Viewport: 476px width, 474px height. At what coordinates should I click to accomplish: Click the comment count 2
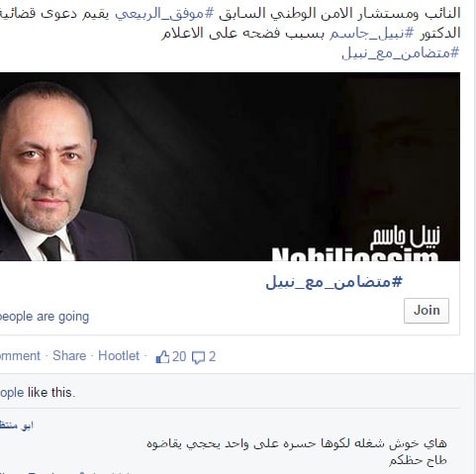[x=212, y=357]
